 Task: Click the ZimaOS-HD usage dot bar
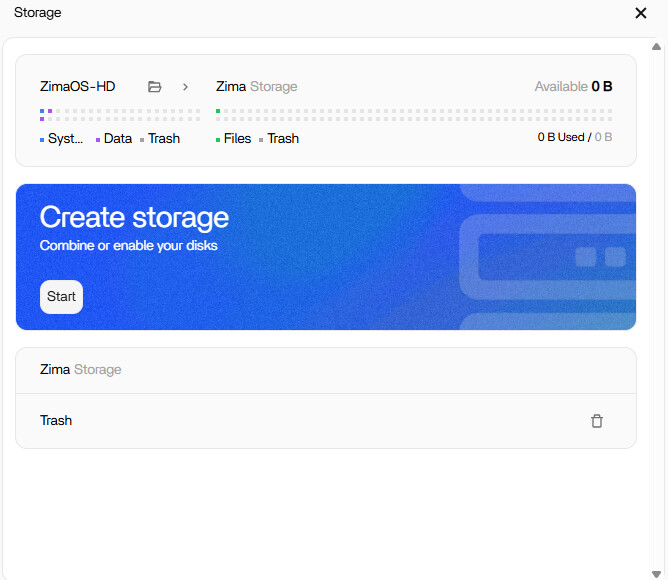pyautogui.click(x=120, y=115)
